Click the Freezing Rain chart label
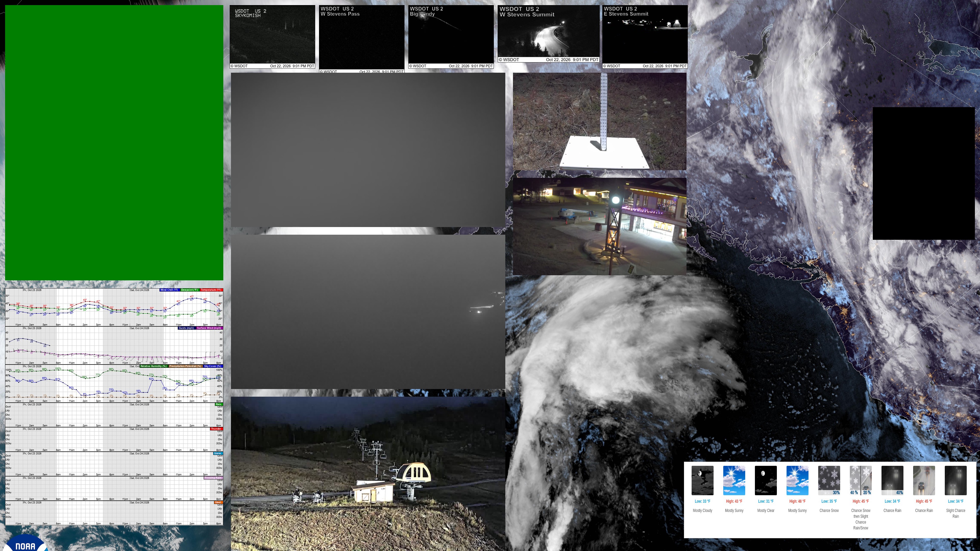 [x=213, y=478]
